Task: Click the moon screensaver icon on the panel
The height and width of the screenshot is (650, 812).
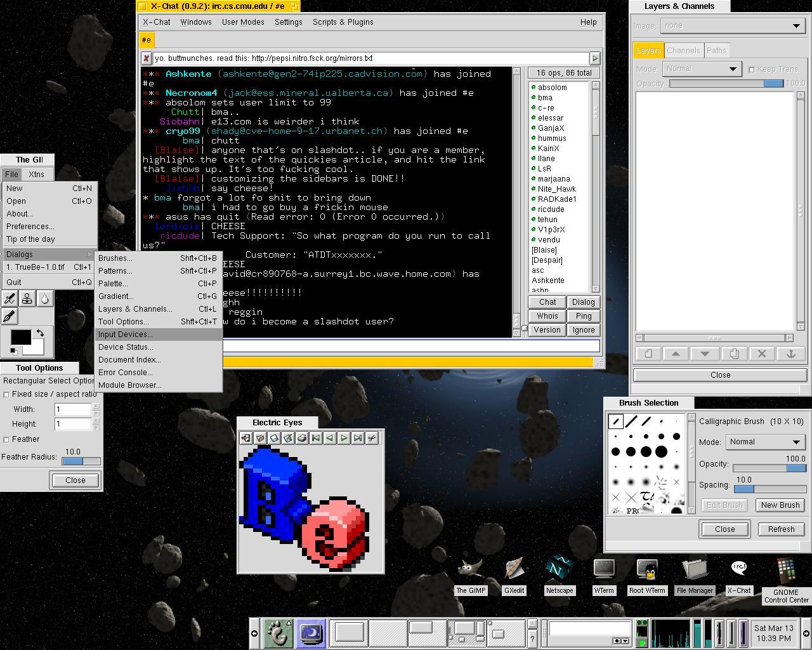Action: pos(311,633)
